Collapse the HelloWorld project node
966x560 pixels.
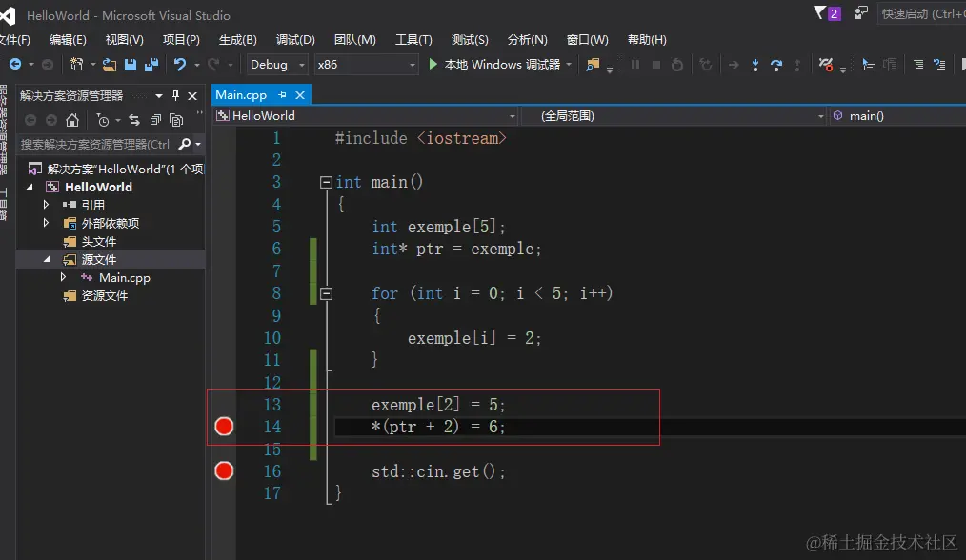click(x=30, y=187)
